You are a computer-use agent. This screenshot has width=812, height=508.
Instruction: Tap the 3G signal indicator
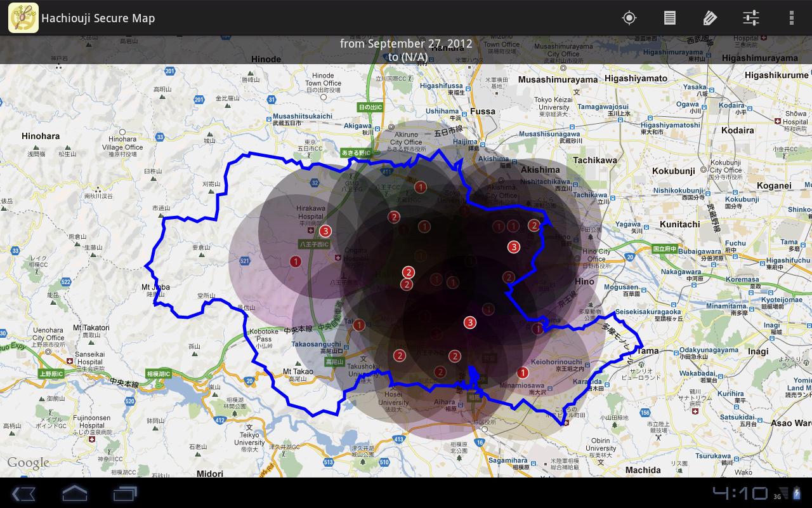(777, 496)
